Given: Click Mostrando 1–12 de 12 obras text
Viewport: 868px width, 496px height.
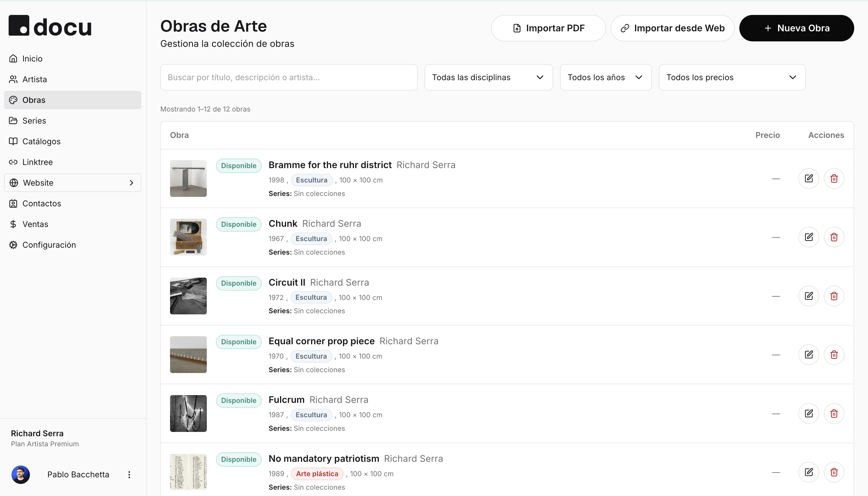Looking at the screenshot, I should pos(205,109).
